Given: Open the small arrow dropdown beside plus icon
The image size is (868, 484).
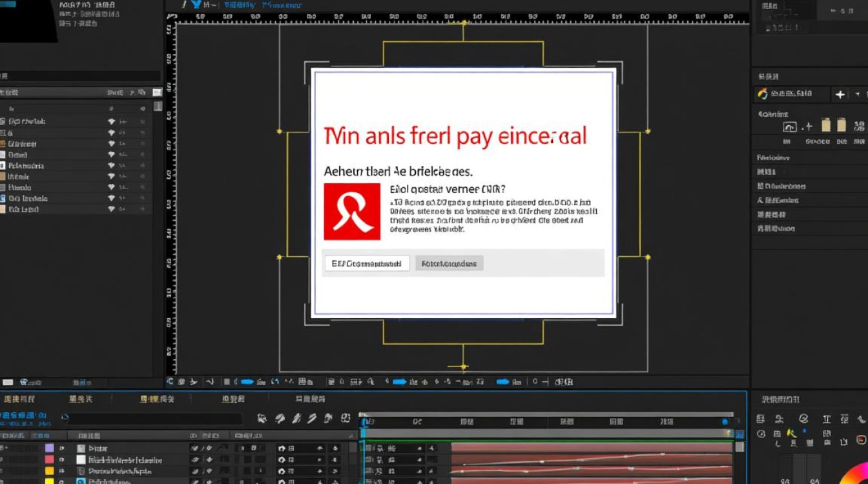Looking at the screenshot, I should (858, 94).
